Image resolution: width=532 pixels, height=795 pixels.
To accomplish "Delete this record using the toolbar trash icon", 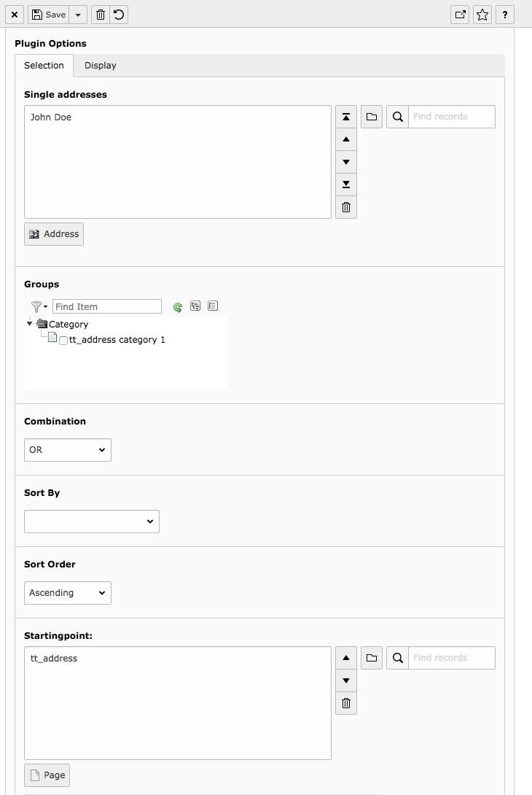I will [101, 15].
